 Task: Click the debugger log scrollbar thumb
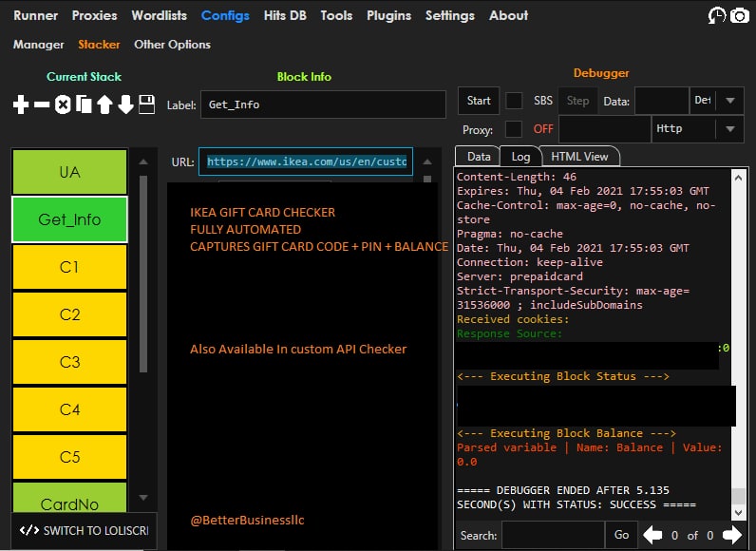tap(738, 496)
